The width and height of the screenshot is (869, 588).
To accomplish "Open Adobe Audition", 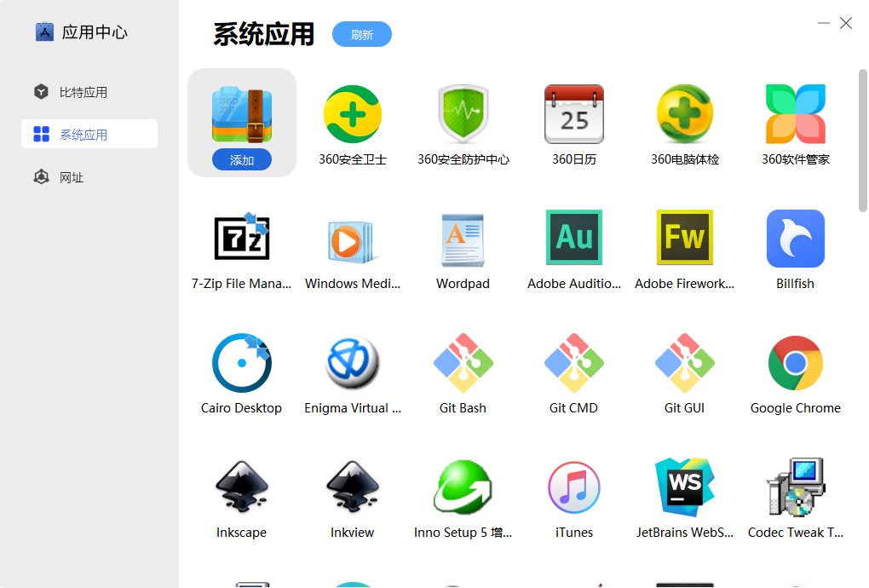I will pos(573,238).
